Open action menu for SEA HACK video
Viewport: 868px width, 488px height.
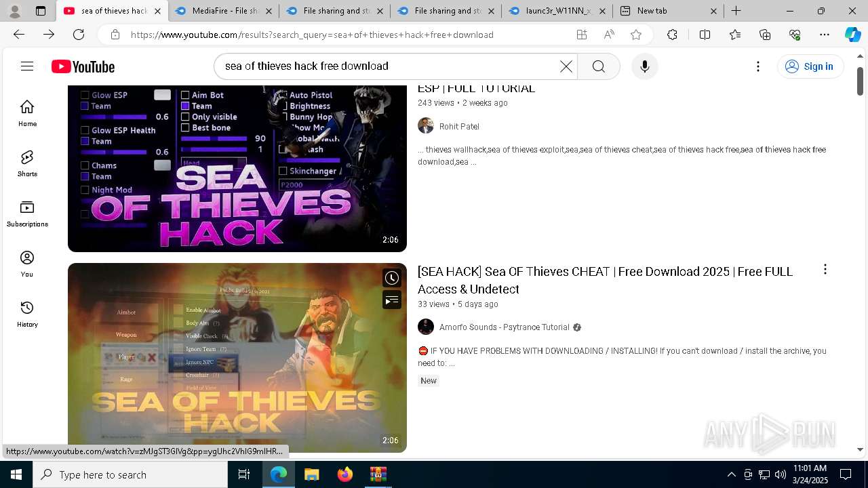[825, 270]
